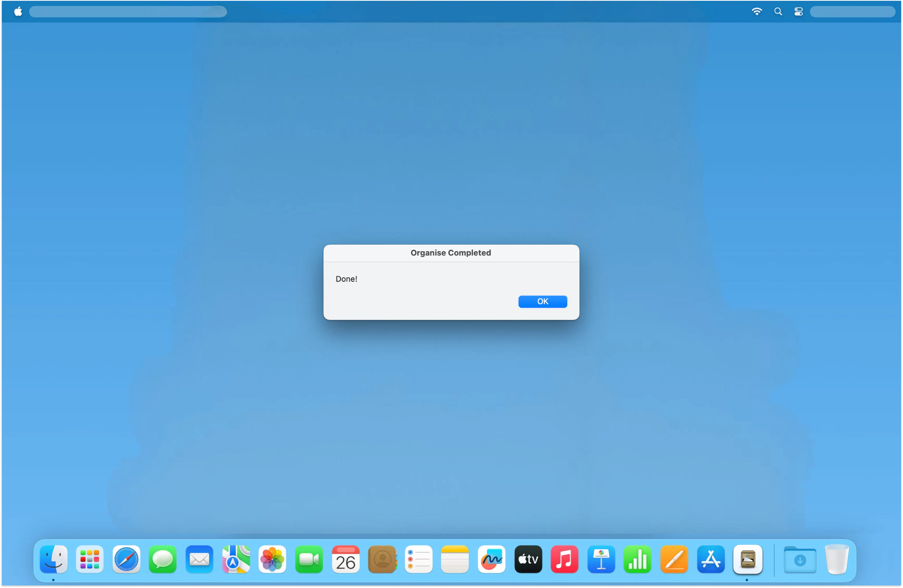
Task: Click the Organise Completed dialog title
Action: (x=450, y=253)
